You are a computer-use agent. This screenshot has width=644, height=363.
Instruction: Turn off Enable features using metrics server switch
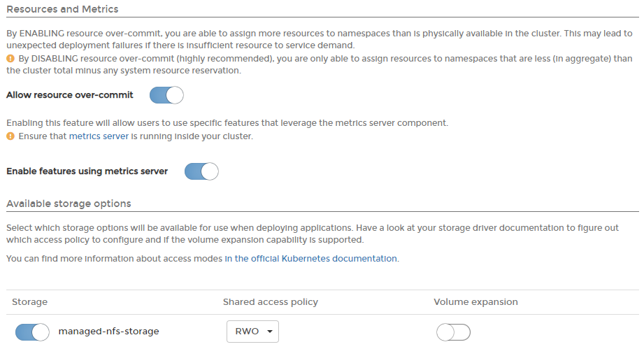click(201, 171)
